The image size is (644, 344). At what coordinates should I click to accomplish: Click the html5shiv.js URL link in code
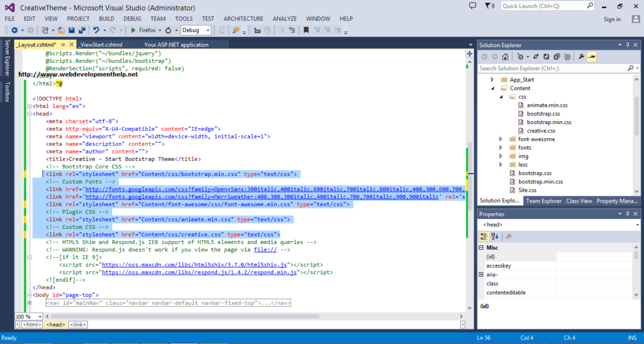pos(194,265)
